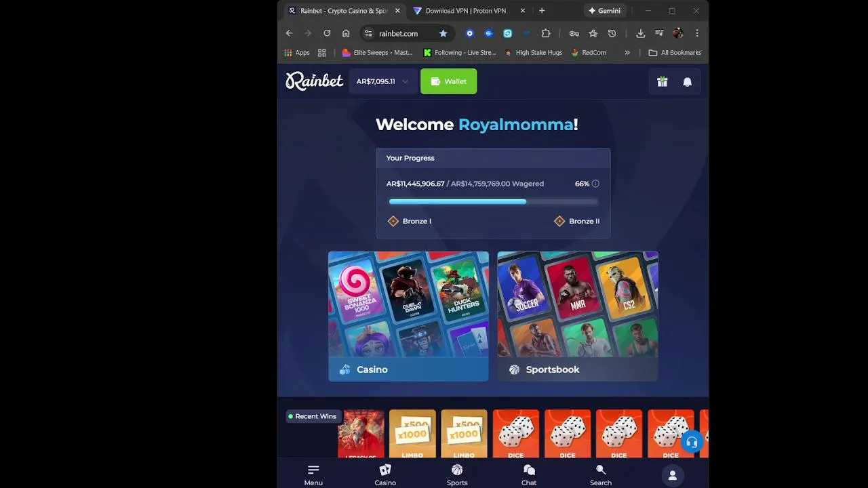Open the Gemini button

coord(604,11)
